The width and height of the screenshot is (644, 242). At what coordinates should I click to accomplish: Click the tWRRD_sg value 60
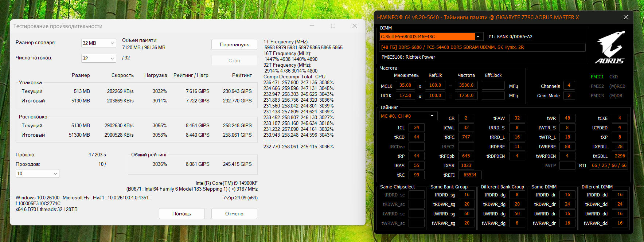[x=467, y=214]
